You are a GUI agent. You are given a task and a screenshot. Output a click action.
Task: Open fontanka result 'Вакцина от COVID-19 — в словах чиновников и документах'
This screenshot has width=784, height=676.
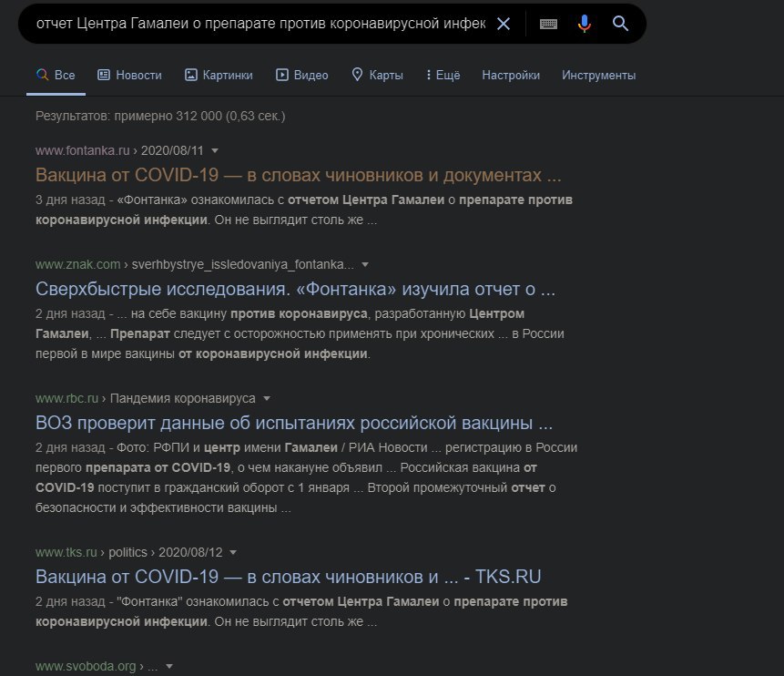(299, 175)
